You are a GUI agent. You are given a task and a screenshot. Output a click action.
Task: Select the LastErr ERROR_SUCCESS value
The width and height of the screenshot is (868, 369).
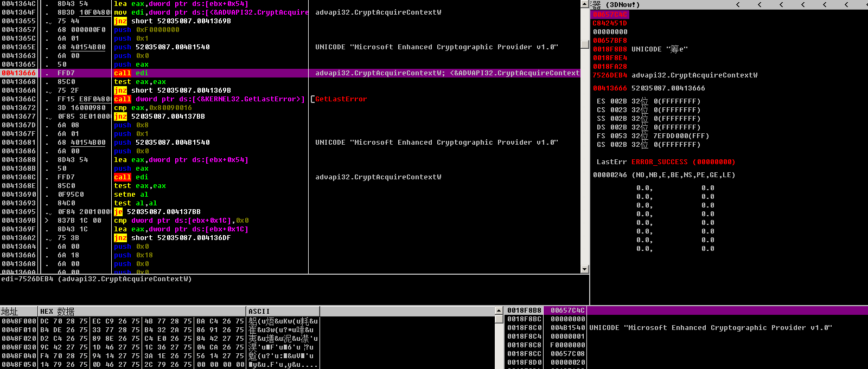pos(683,162)
